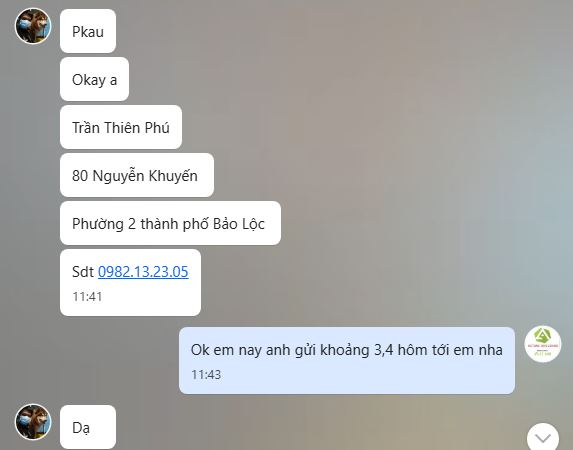Select the 'Okay a' message bubble

point(94,79)
